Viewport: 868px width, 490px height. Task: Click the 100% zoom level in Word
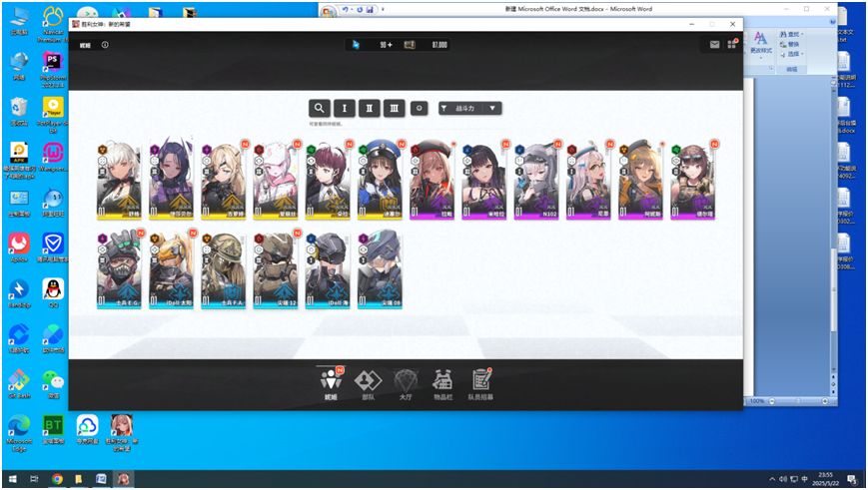click(x=757, y=401)
